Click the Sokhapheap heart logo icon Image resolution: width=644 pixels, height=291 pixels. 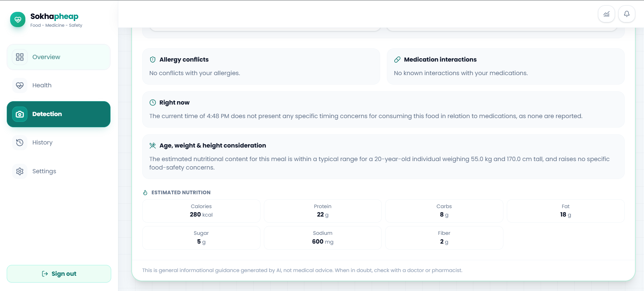pos(18,20)
